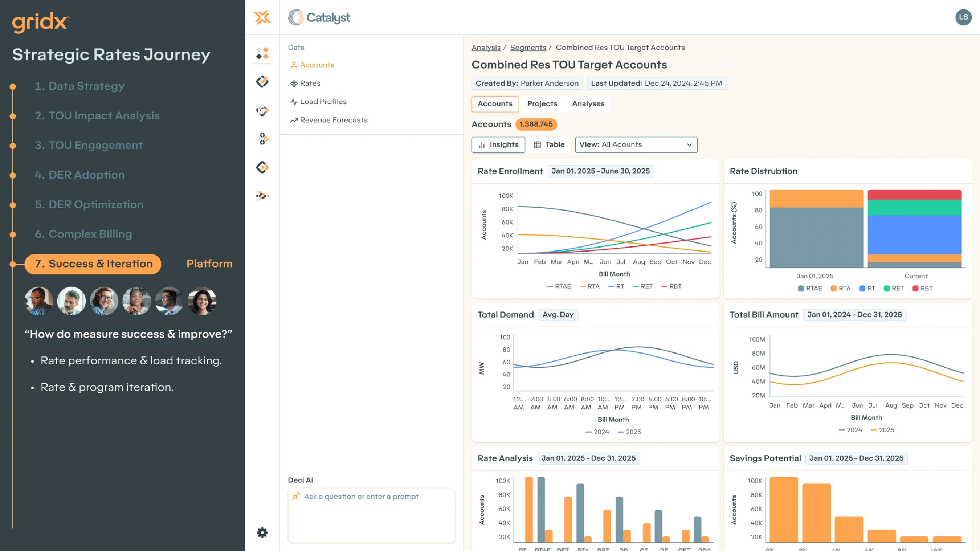The image size is (980, 551).
Task: Open Load Profiles in Data menu
Action: (323, 102)
